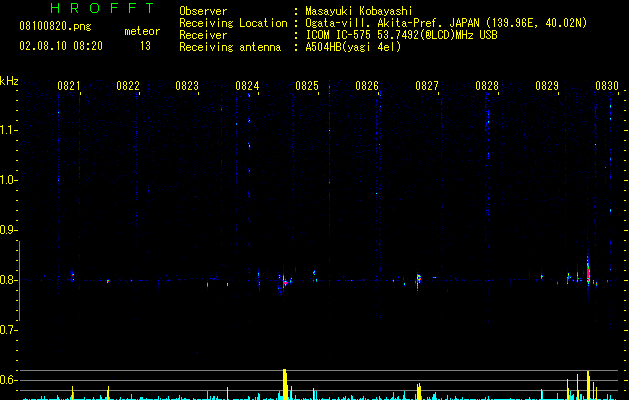Select observer name Masayuki Kobayashi
Screen dimensions: 629x400
(359, 11)
